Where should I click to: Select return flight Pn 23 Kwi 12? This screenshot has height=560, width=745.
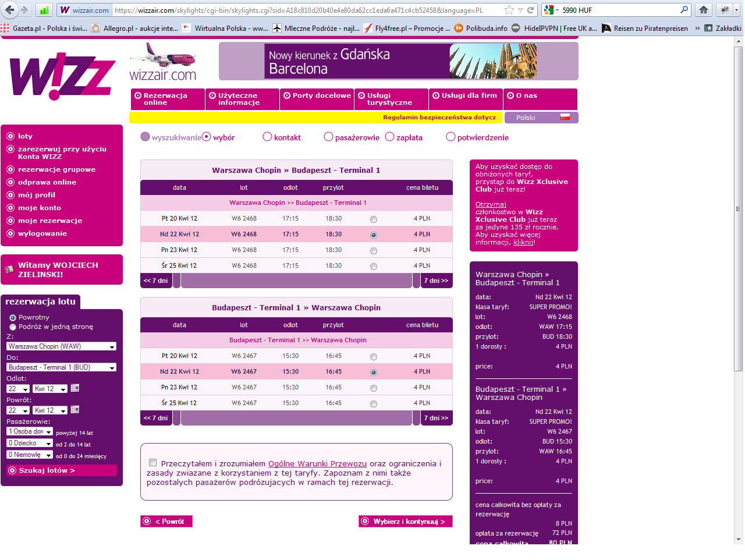(x=374, y=388)
